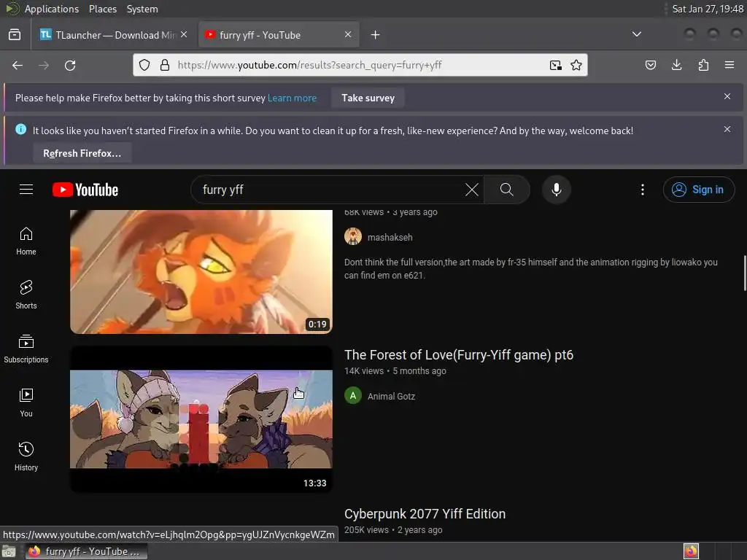Click the date and time clock
Image resolution: width=747 pixels, height=560 pixels.
coord(707,9)
